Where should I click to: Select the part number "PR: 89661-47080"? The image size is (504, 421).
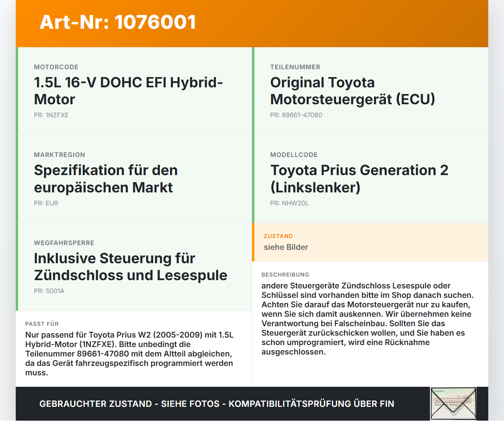coord(296,115)
